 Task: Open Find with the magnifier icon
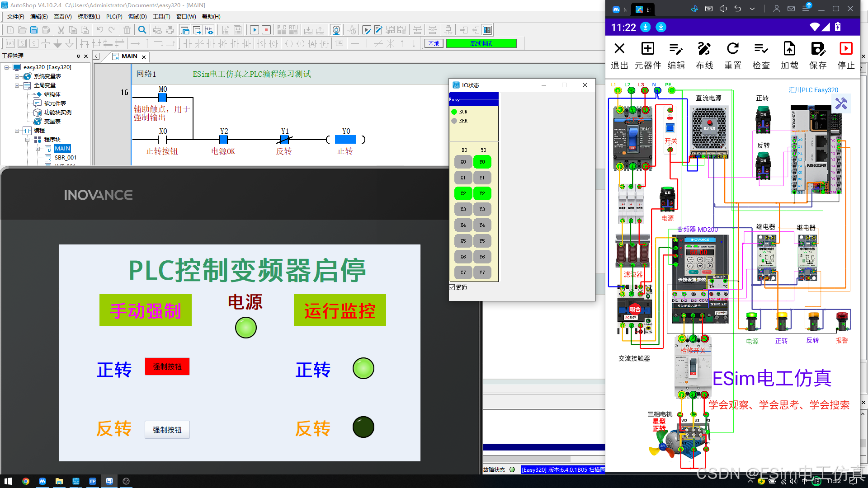[142, 30]
